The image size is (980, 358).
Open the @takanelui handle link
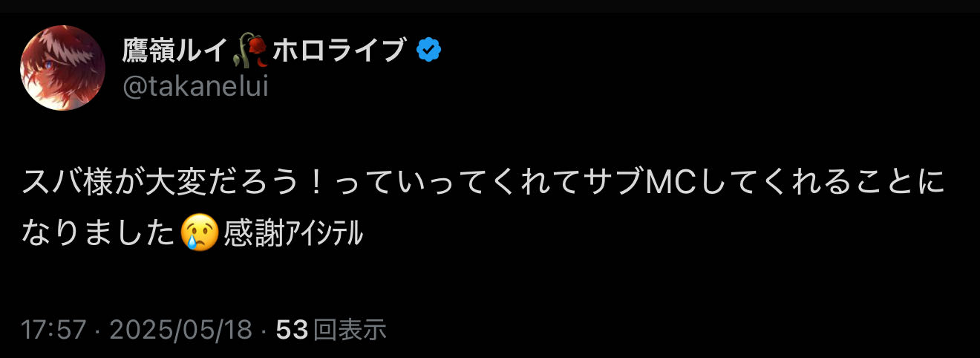pyautogui.click(x=195, y=87)
